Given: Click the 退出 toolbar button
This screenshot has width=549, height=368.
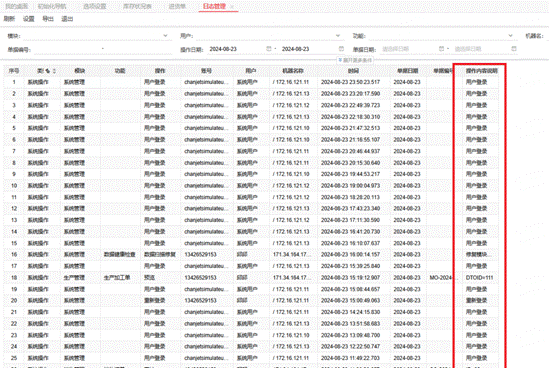Looking at the screenshot, I should point(67,19).
